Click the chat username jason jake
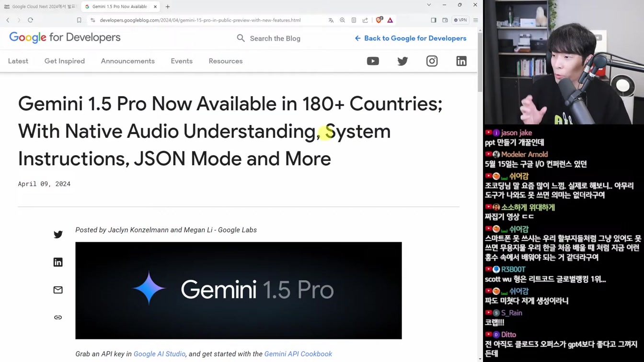Image resolution: width=644 pixels, height=362 pixels. [x=517, y=133]
